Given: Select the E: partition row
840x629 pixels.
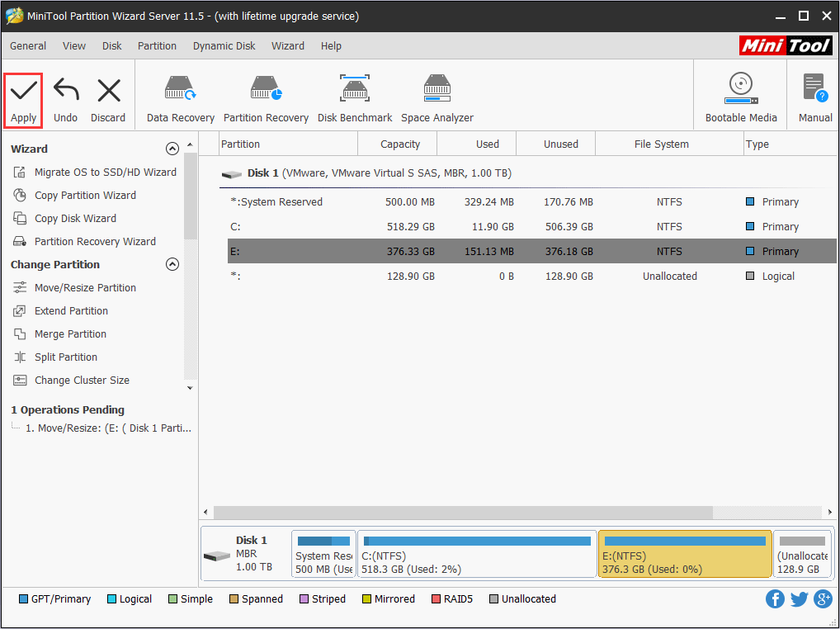Looking at the screenshot, I should 532,251.
